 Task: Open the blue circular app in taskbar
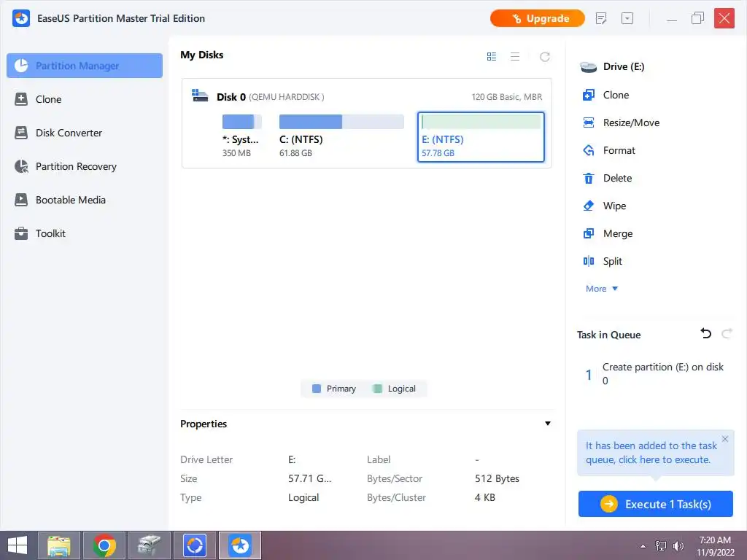195,545
